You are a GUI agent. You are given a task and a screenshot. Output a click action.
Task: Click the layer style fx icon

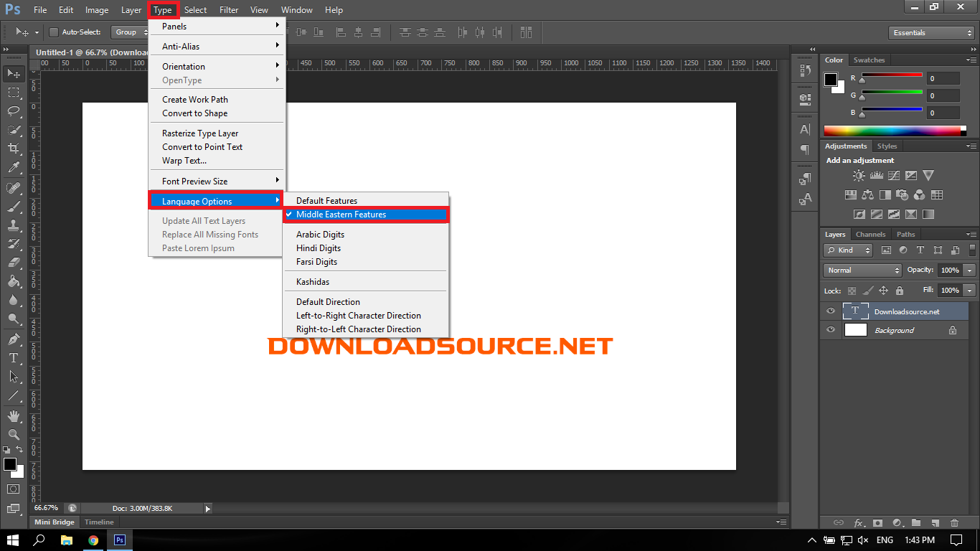[858, 523]
